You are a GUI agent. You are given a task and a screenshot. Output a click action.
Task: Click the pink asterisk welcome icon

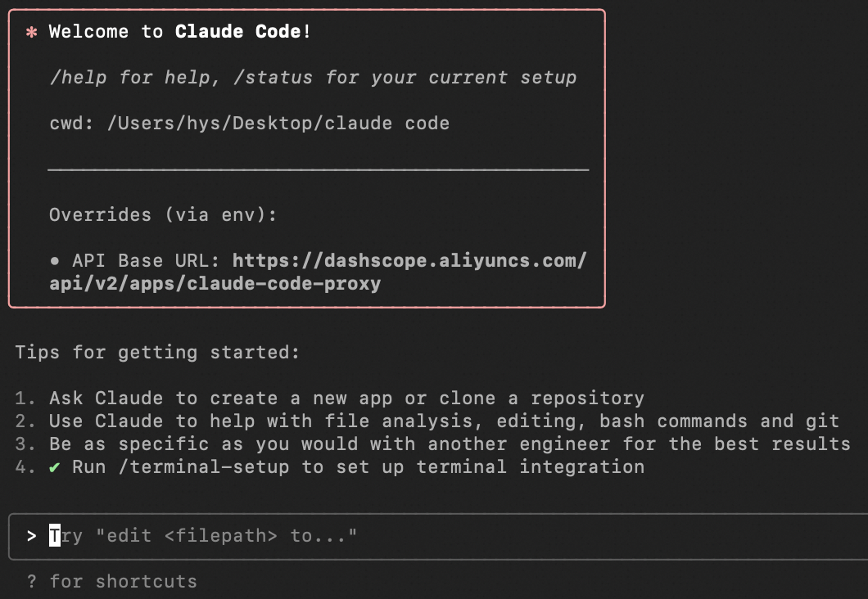click(x=30, y=31)
